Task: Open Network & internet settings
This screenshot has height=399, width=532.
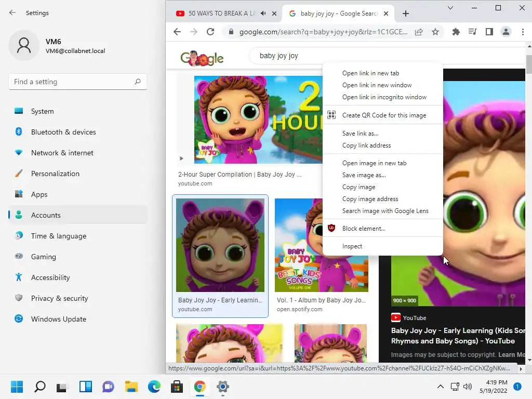Action: 78,153
